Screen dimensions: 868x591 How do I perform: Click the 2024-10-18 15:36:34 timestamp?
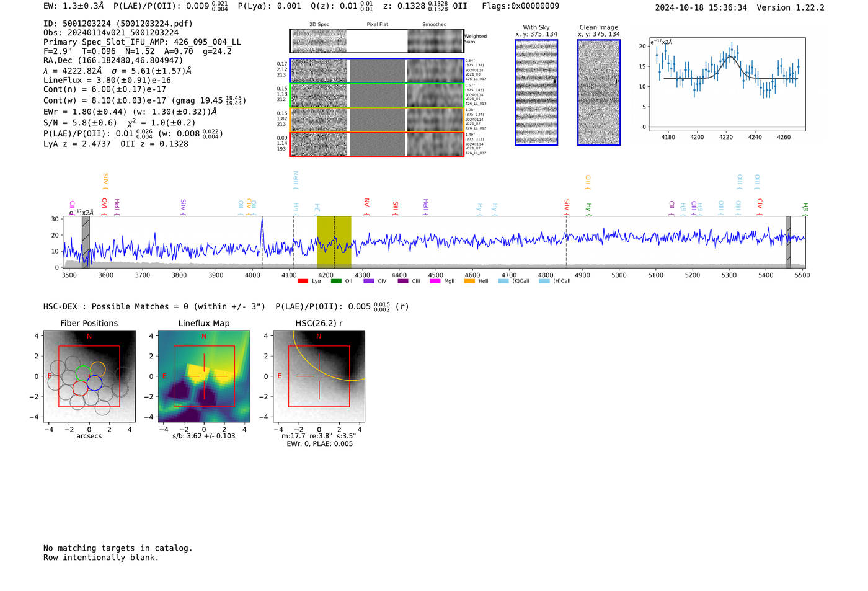pos(701,7)
